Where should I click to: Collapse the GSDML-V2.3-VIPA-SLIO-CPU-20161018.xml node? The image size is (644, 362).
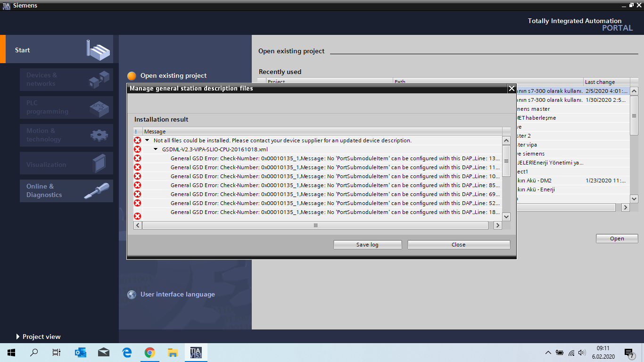[x=156, y=149]
